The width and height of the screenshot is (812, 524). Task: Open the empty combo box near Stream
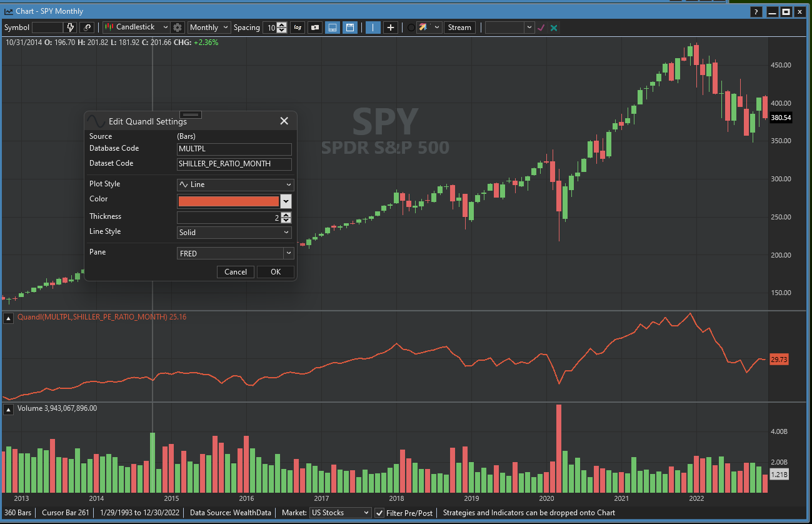tap(510, 28)
